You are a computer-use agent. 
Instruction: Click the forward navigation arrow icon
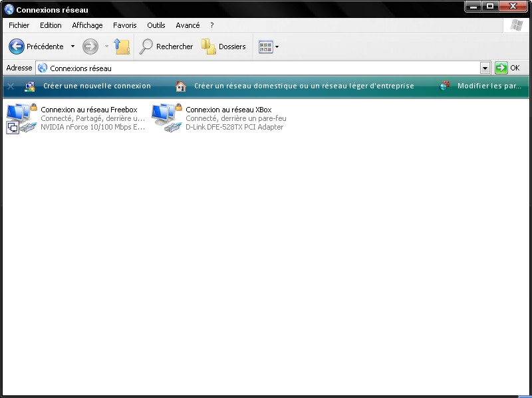pyautogui.click(x=90, y=47)
